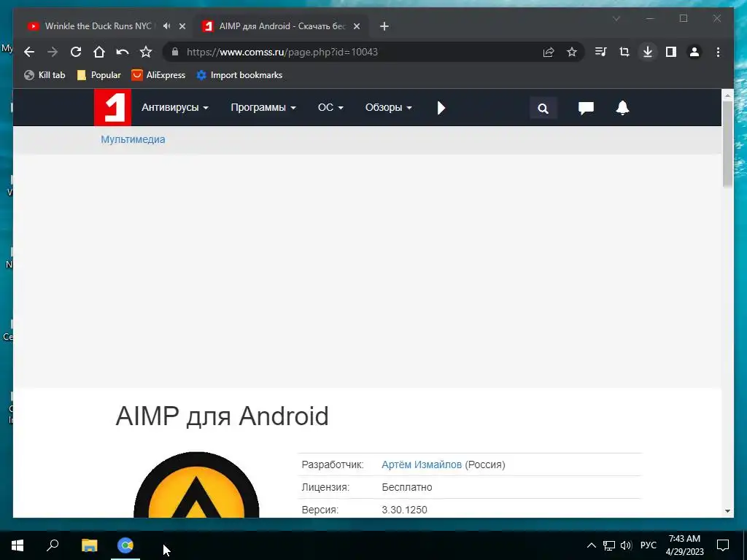This screenshot has width=747, height=560.
Task: Reload the page with the refresh icon
Action: pos(76,52)
